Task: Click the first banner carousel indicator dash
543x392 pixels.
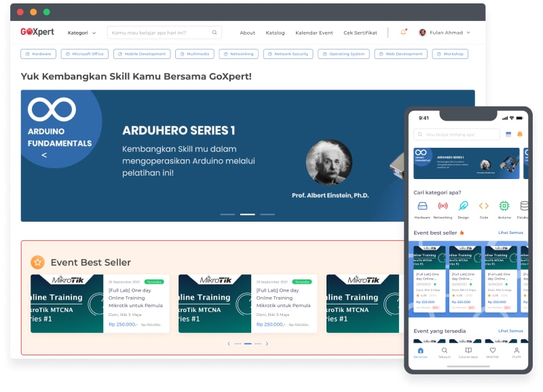Action: (x=227, y=214)
